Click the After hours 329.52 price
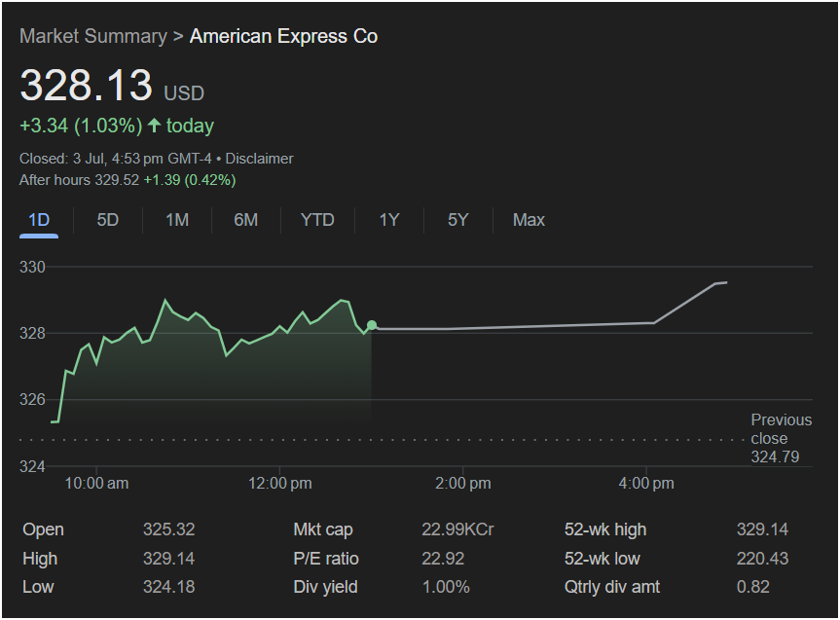The width and height of the screenshot is (840, 620). 79,180
